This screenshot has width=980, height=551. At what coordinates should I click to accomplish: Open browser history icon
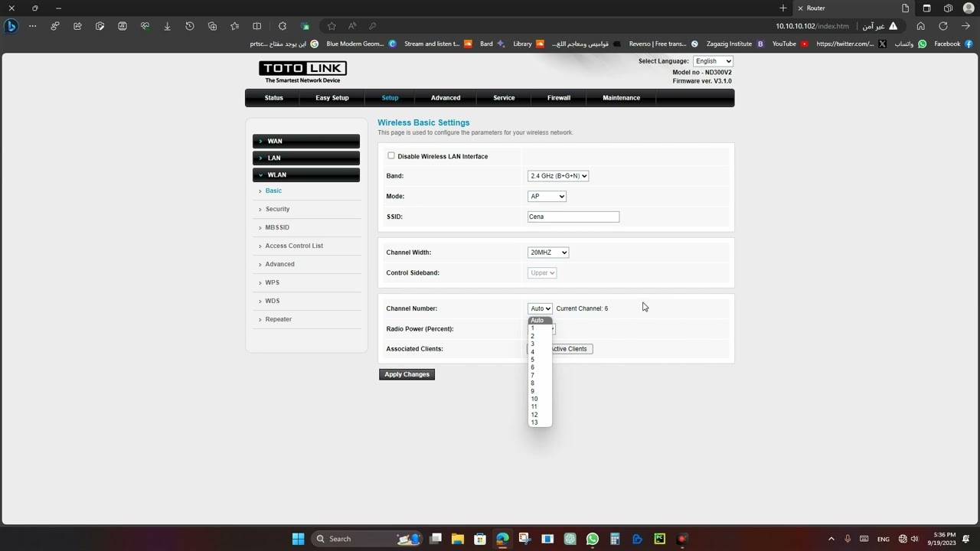(190, 26)
